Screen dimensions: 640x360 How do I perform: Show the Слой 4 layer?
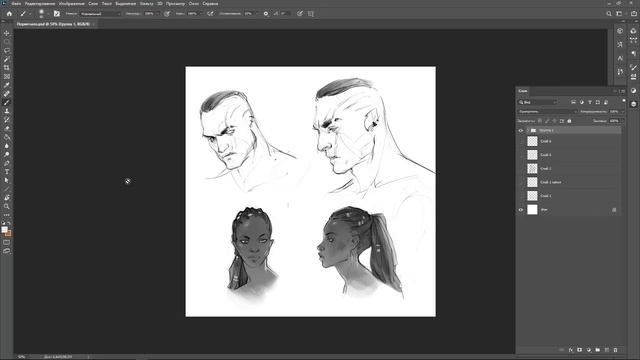[x=521, y=141]
